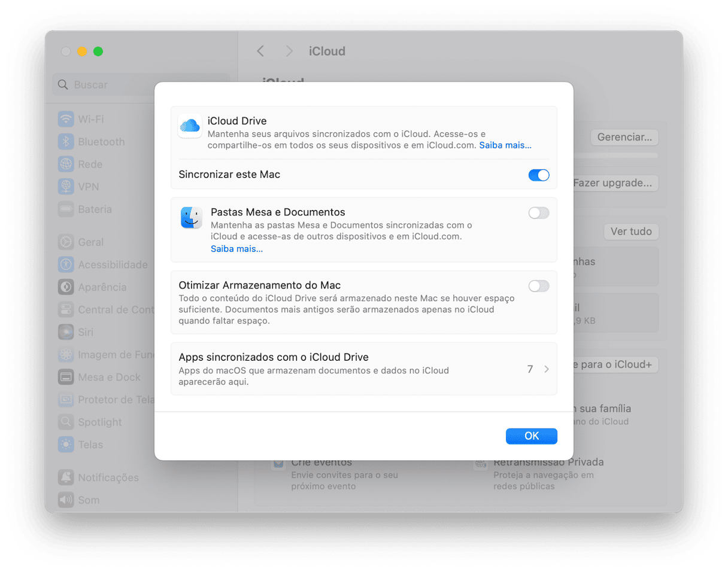Expand Apps sincronizados com o iCloud Drive chevron
Viewport: 728px width, 572px height.
(x=546, y=369)
